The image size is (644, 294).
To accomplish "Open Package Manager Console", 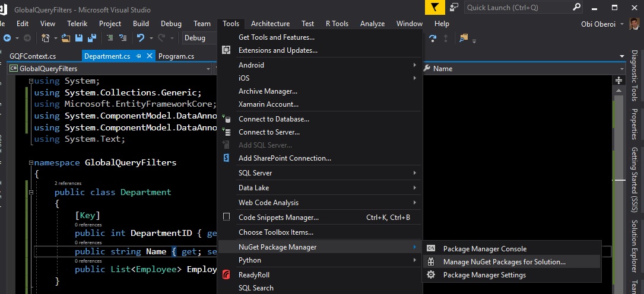I will tap(484, 248).
